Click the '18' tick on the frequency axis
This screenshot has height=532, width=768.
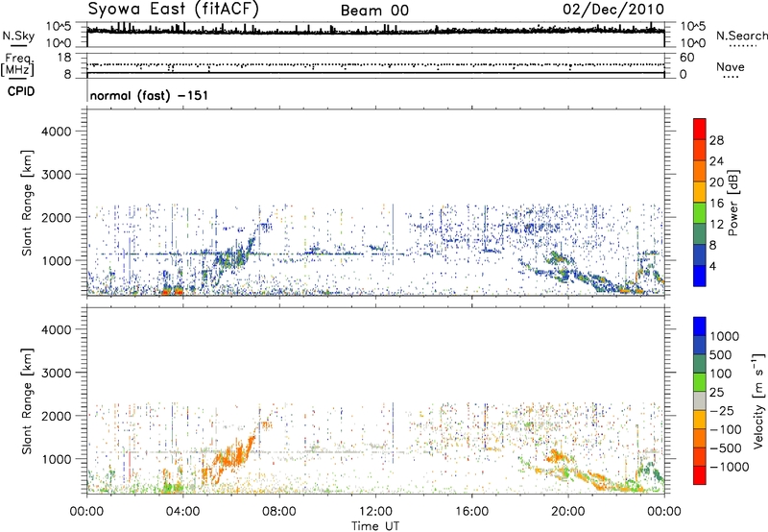[63, 58]
